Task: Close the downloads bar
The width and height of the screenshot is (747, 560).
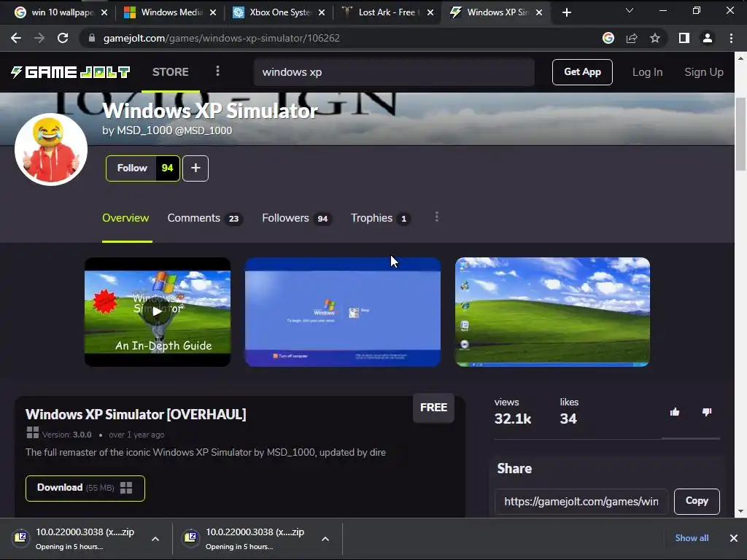Action: 734,538
